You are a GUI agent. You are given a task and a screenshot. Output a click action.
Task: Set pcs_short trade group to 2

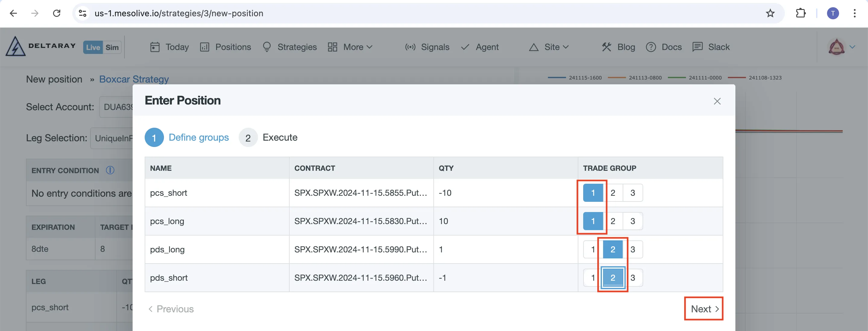pyautogui.click(x=613, y=193)
